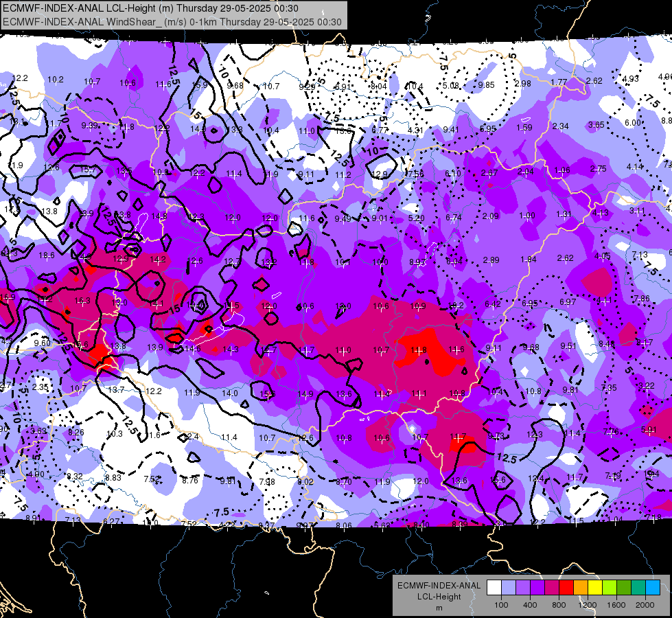The width and height of the screenshot is (672, 618).
Task: Click the legend tick label 1200
Action: (x=588, y=605)
